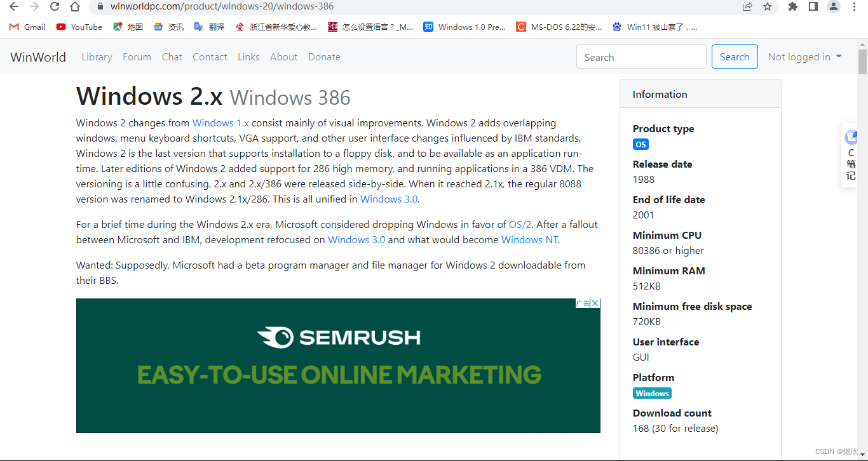Open the Gmail bookmark
Viewport: 868px width, 461px height.
[27, 27]
